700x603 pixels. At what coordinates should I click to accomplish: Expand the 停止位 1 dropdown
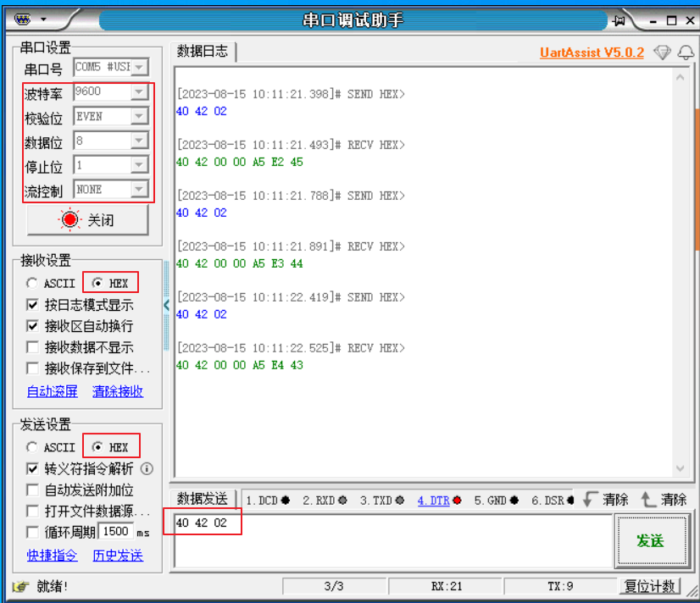tap(139, 165)
